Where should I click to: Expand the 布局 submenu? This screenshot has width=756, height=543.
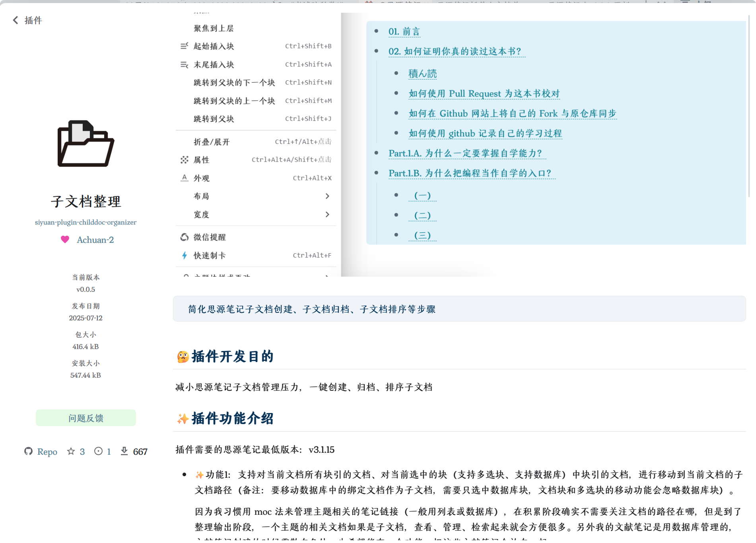(201, 196)
